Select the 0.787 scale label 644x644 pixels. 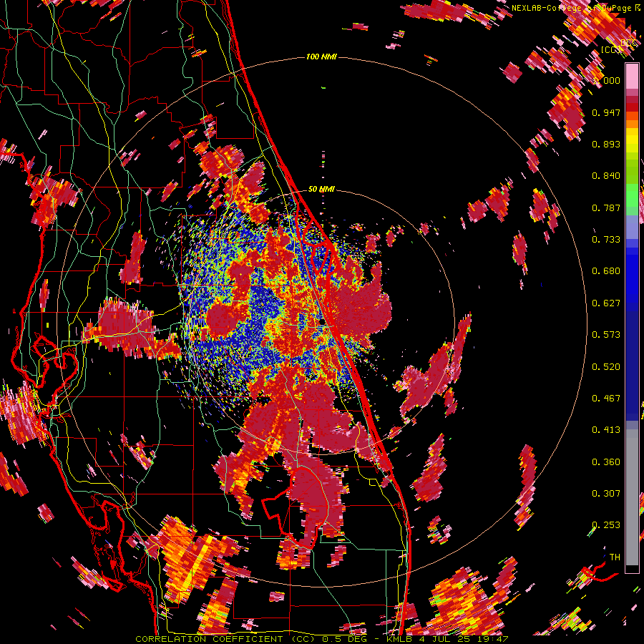[606, 208]
